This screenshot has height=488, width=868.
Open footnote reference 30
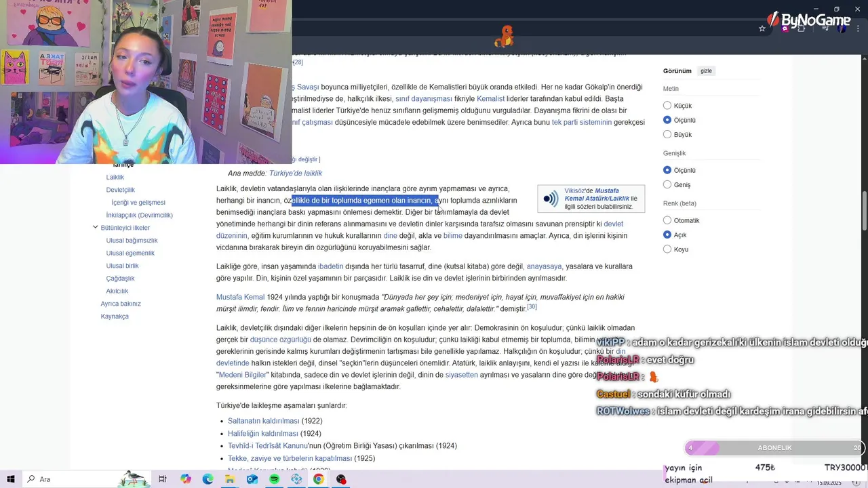(532, 307)
